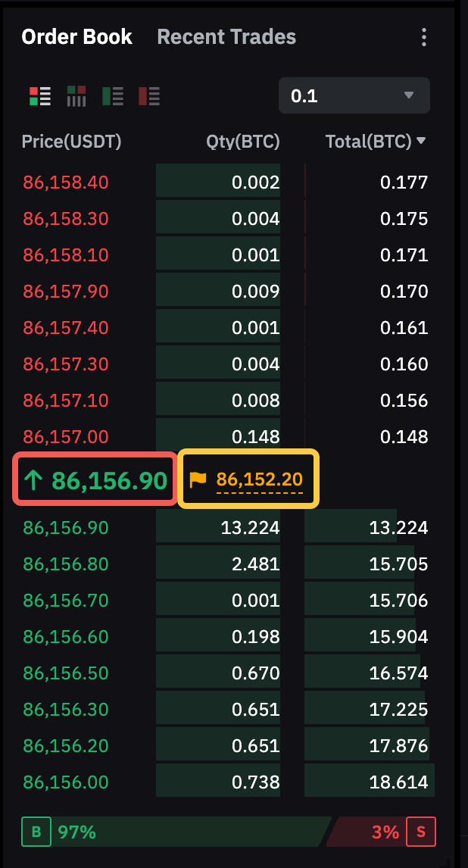Select the Order Book tab
Image resolution: width=468 pixels, height=868 pixels.
(76, 37)
